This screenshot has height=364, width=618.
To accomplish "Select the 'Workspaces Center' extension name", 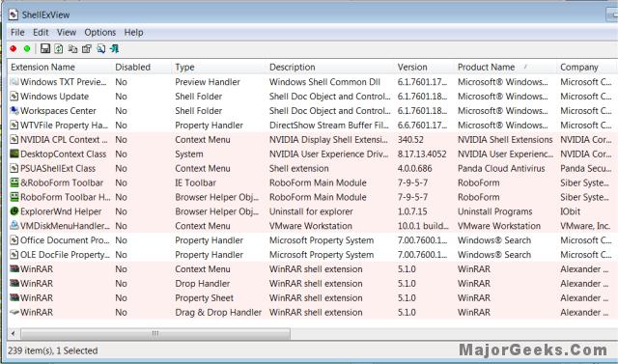I will 58,111.
